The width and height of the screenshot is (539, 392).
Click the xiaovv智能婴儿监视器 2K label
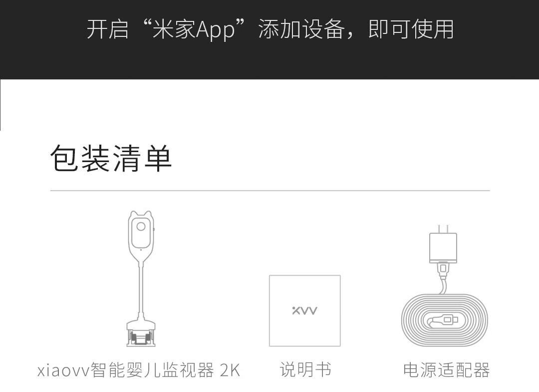point(139,370)
